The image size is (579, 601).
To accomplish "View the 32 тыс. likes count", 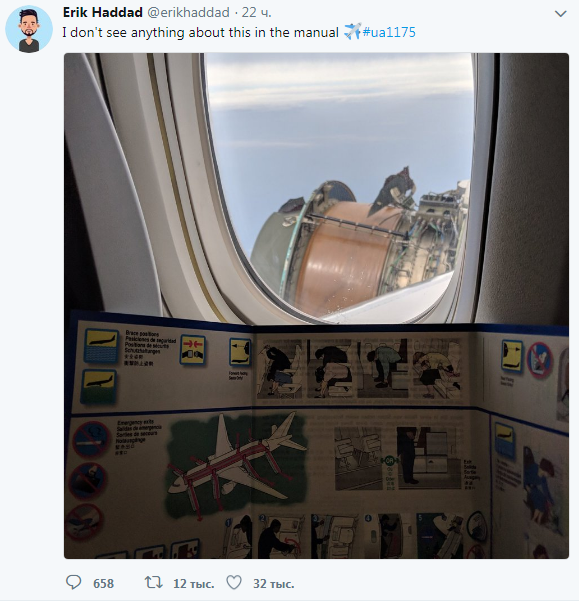I will tap(274, 583).
